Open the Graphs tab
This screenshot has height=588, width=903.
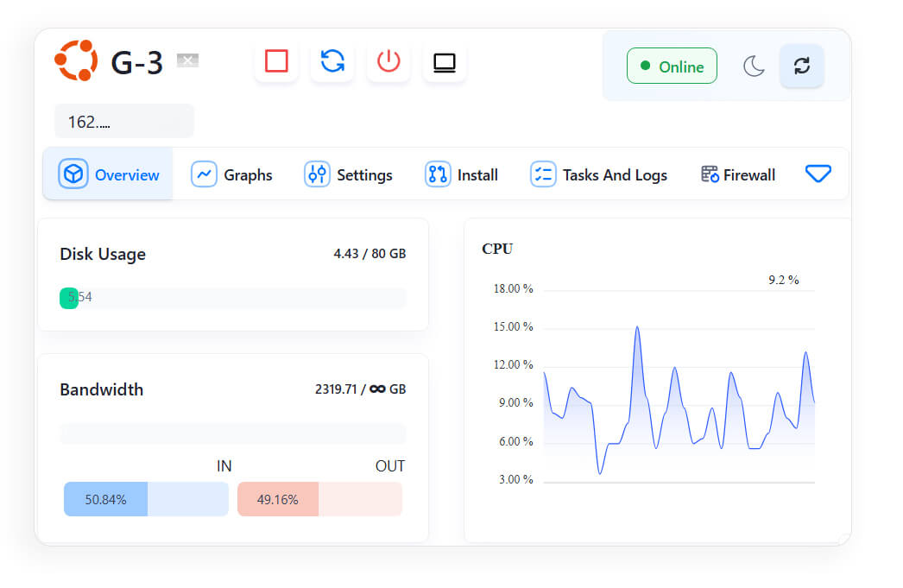(232, 174)
